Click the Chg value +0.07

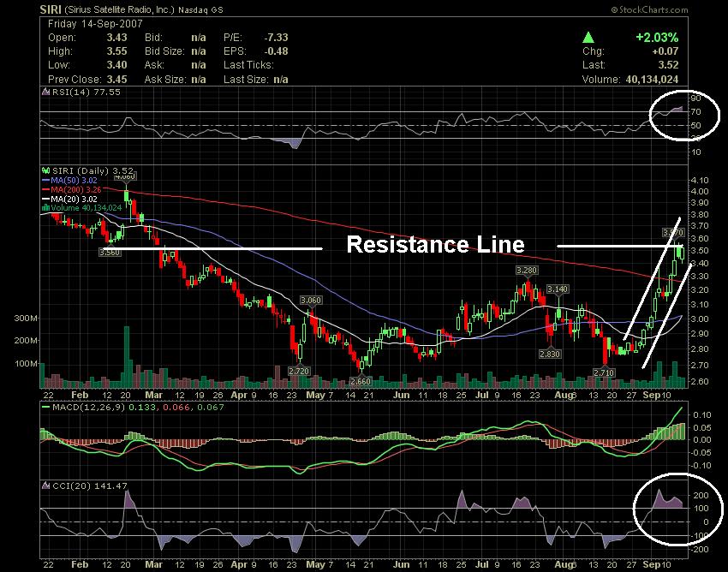pos(665,51)
